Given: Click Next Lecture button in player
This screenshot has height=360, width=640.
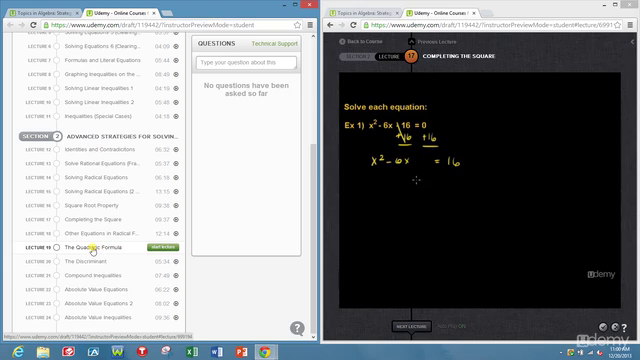Looking at the screenshot, I should [411, 326].
